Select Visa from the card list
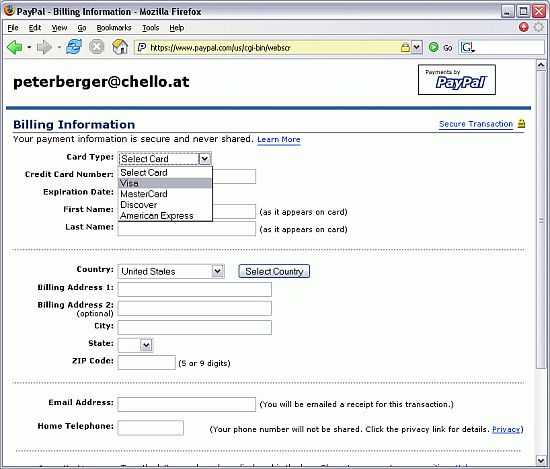 click(x=165, y=183)
